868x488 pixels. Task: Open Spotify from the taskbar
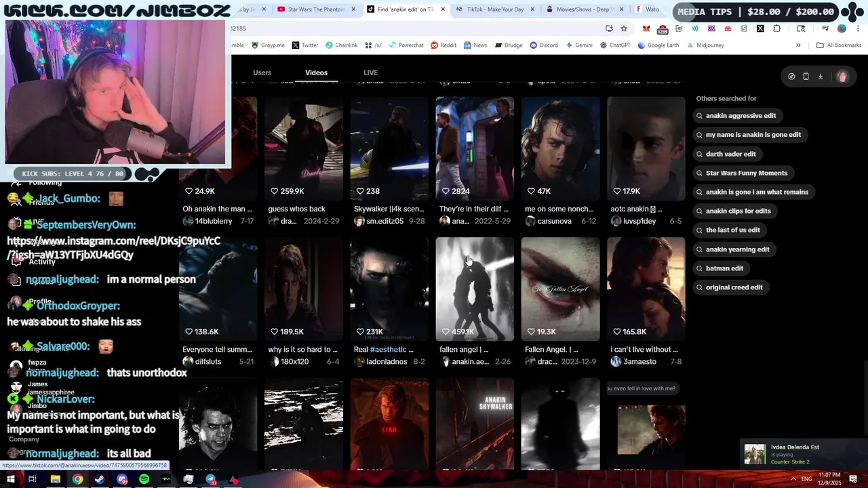click(x=144, y=479)
